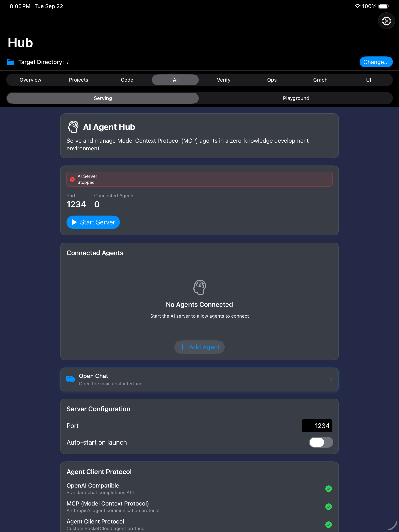Click the MCP (Model Context Protocol) label

pos(108,504)
